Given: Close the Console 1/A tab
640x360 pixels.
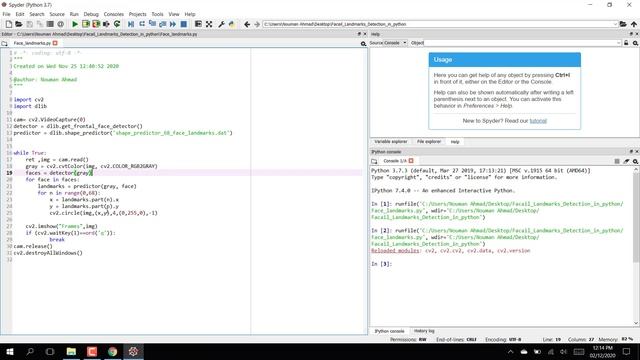Looking at the screenshot, I should point(411,161).
